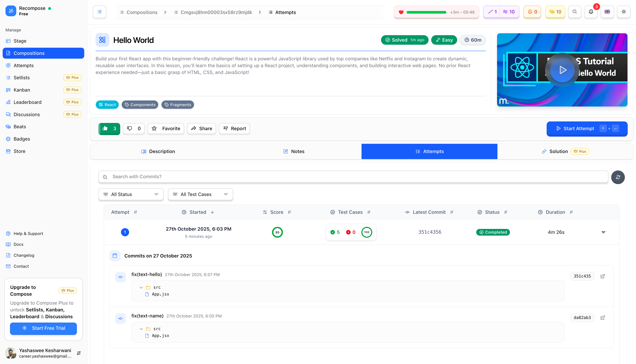Mark composition as Favorite
This screenshot has width=636, height=364.
[166, 128]
